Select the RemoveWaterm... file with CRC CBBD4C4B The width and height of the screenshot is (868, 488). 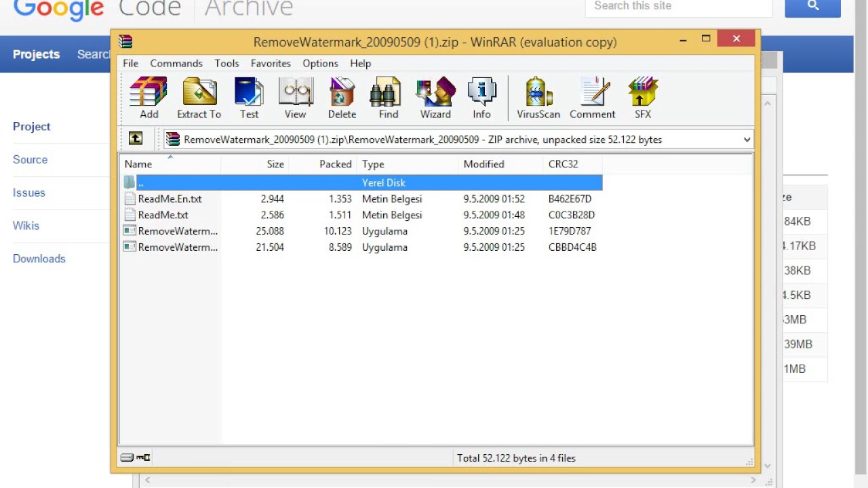coord(178,247)
